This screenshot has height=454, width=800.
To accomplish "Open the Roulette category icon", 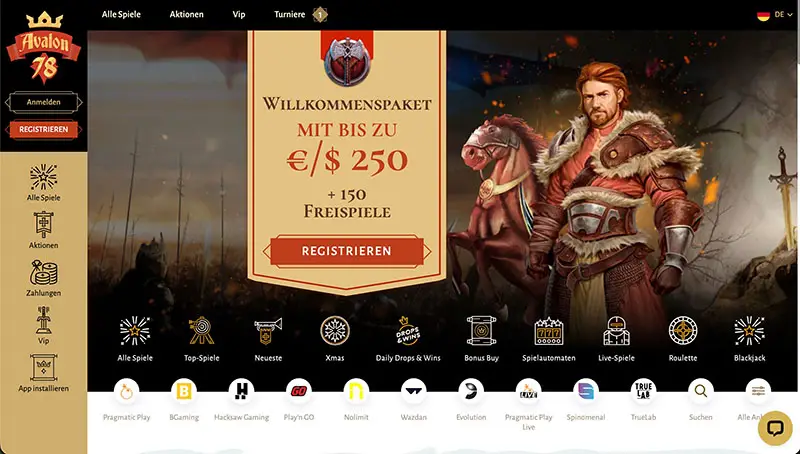I will (x=683, y=331).
